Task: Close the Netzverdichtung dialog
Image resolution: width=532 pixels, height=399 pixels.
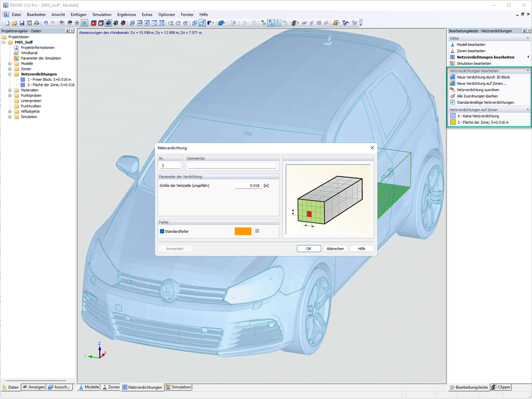Action: (x=372, y=148)
